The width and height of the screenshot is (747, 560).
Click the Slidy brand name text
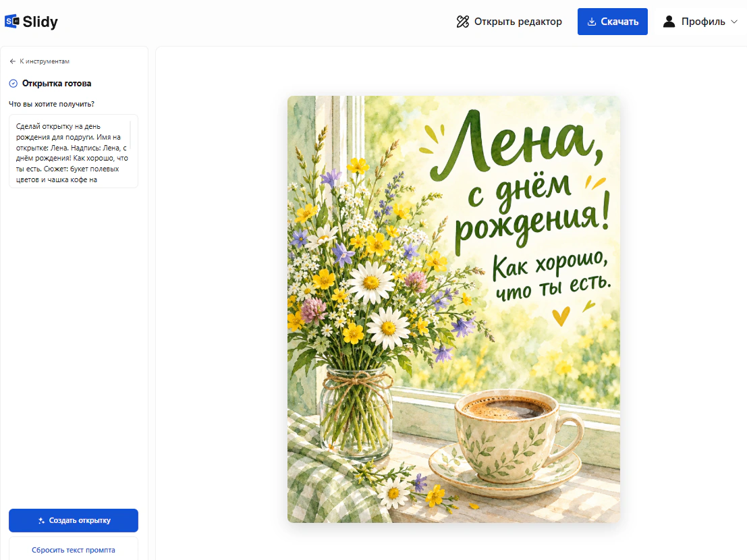pyautogui.click(x=40, y=22)
